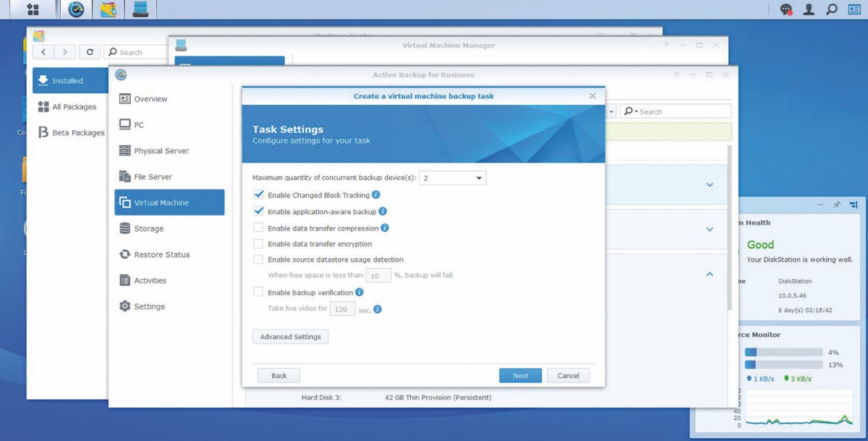Cancel the backup task wizard

coord(569,376)
